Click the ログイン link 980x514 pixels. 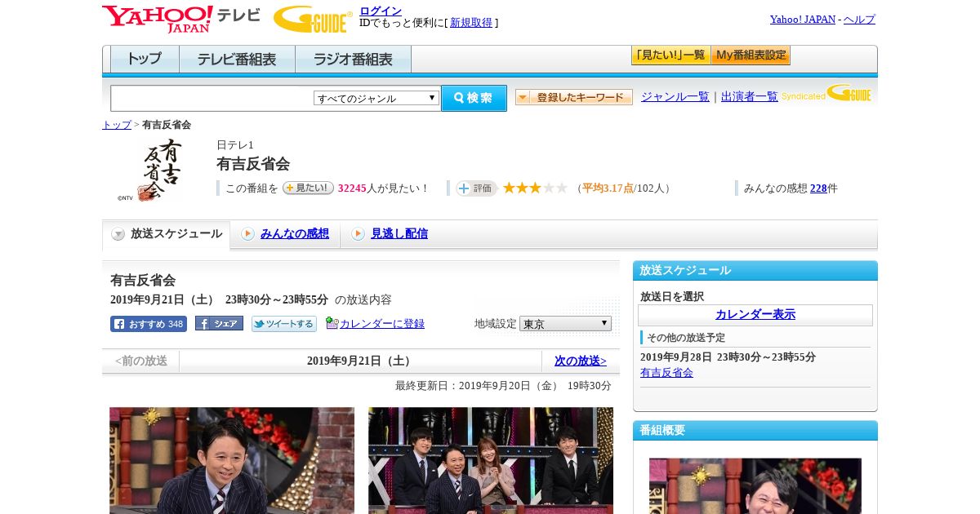click(x=381, y=11)
